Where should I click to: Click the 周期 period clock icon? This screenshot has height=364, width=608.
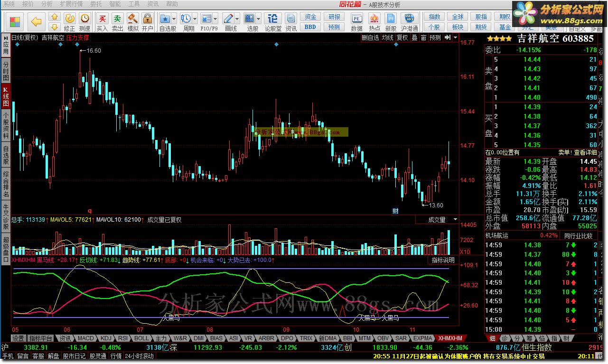coord(186,19)
